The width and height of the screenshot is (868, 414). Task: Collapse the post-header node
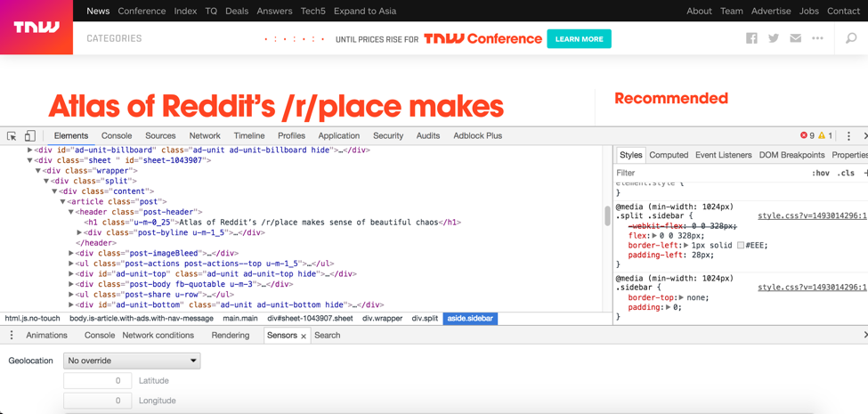click(71, 212)
